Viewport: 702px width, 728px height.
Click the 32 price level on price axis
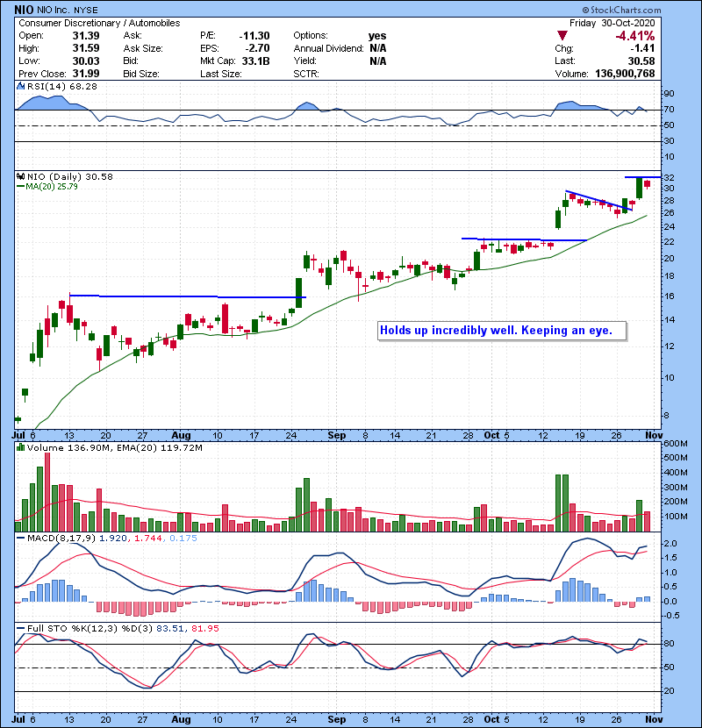click(669, 178)
